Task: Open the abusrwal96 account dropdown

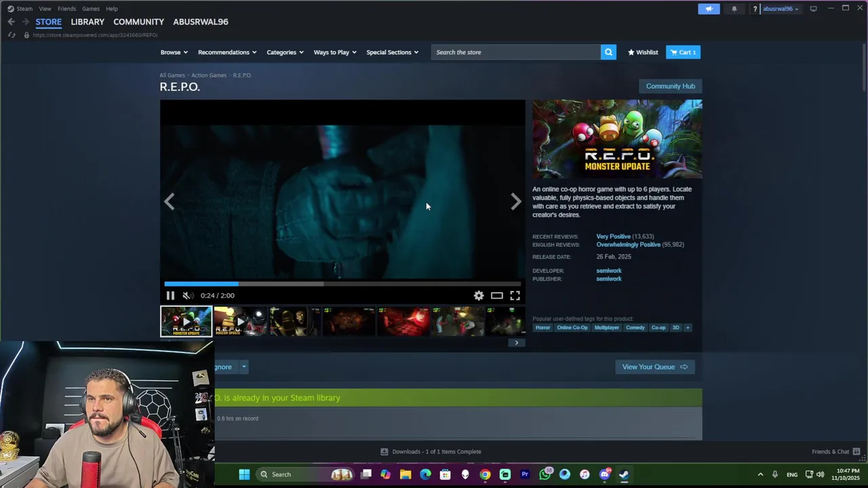Action: (781, 9)
